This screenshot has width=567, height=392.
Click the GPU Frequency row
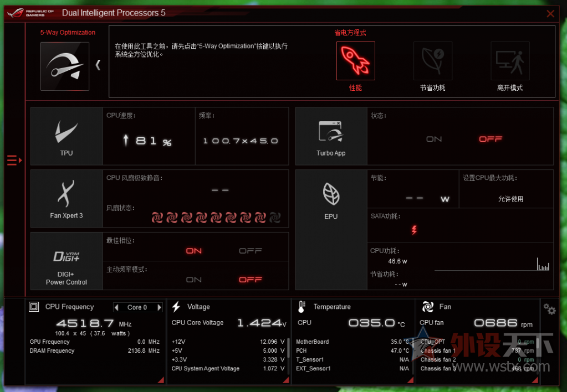pyautogui.click(x=95, y=342)
